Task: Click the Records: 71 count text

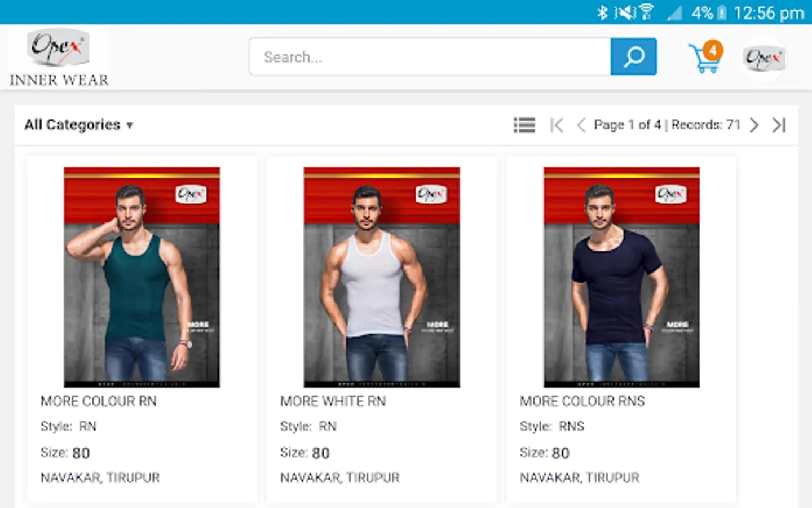Action: [705, 125]
